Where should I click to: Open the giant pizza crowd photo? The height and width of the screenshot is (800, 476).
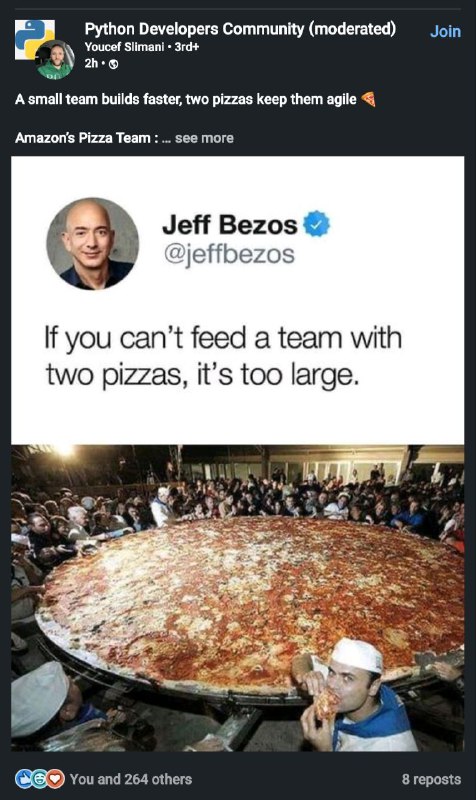238,598
